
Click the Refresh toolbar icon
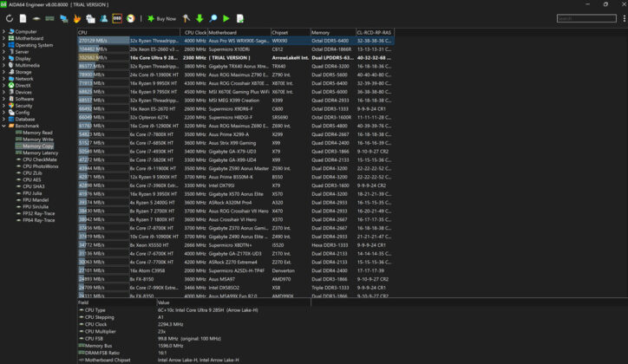[10, 18]
